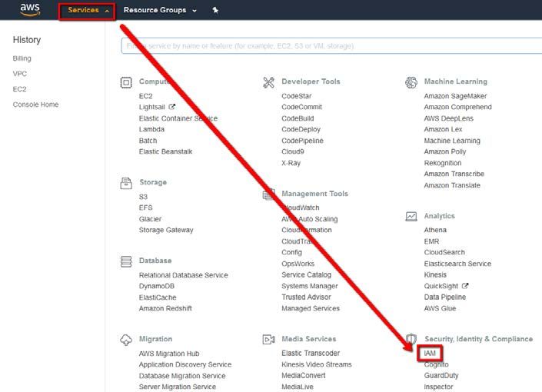Open Cloud9
This screenshot has height=392, width=542.
(293, 151)
